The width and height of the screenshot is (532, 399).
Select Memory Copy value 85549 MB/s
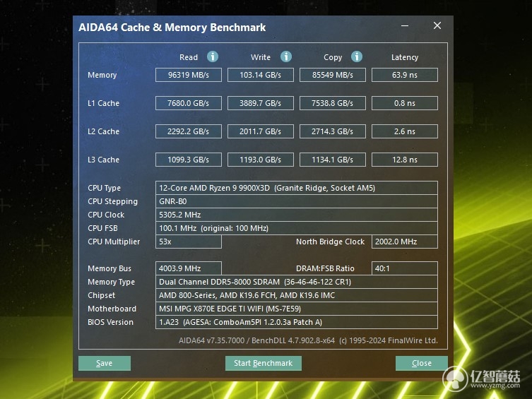[x=333, y=75]
